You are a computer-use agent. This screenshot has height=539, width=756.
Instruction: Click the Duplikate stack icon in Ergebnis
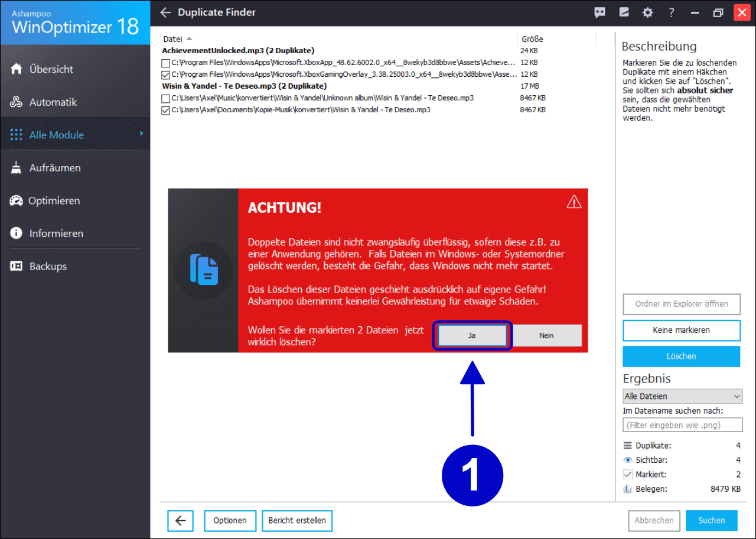point(627,446)
